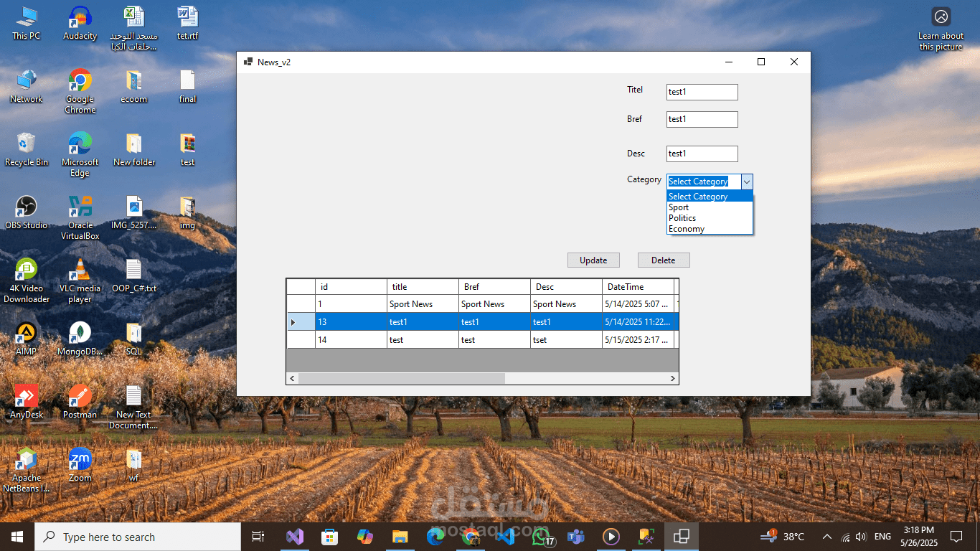The image size is (980, 551).
Task: Click the grid's horizontal scrollbar left arrow
Action: point(293,378)
